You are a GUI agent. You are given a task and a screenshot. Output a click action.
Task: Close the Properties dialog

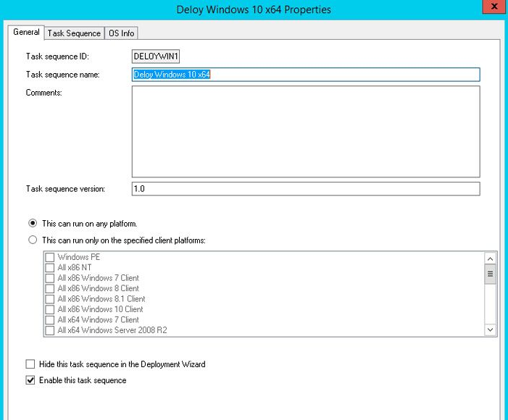tap(494, 7)
